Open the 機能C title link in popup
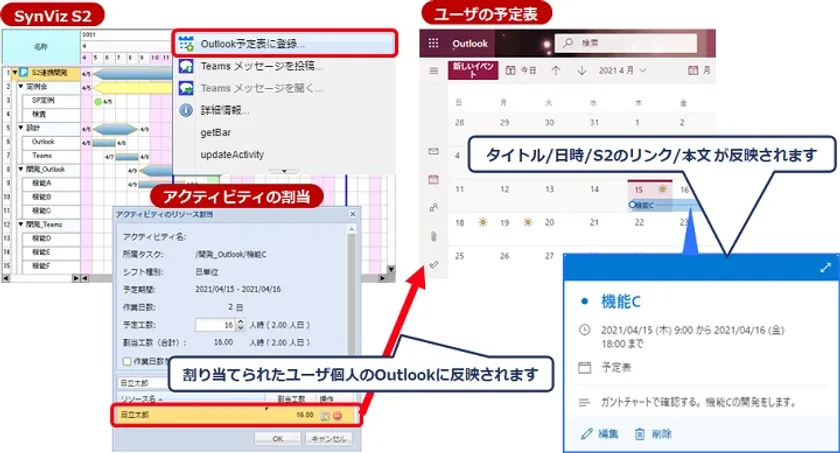 tap(620, 301)
